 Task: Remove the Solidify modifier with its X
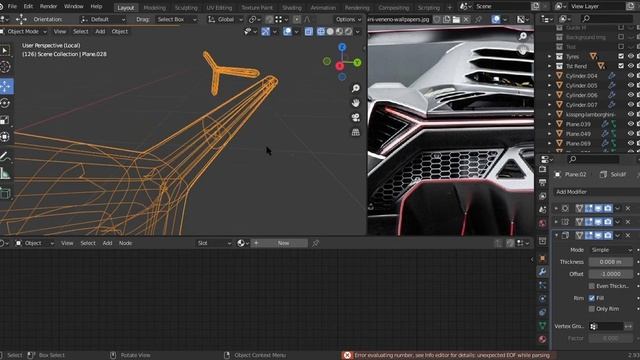click(x=628, y=236)
